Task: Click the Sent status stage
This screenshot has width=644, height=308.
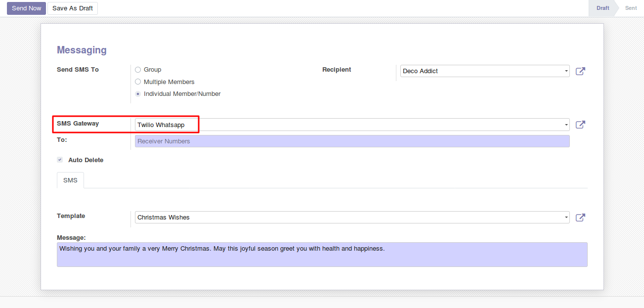Action: (x=631, y=8)
